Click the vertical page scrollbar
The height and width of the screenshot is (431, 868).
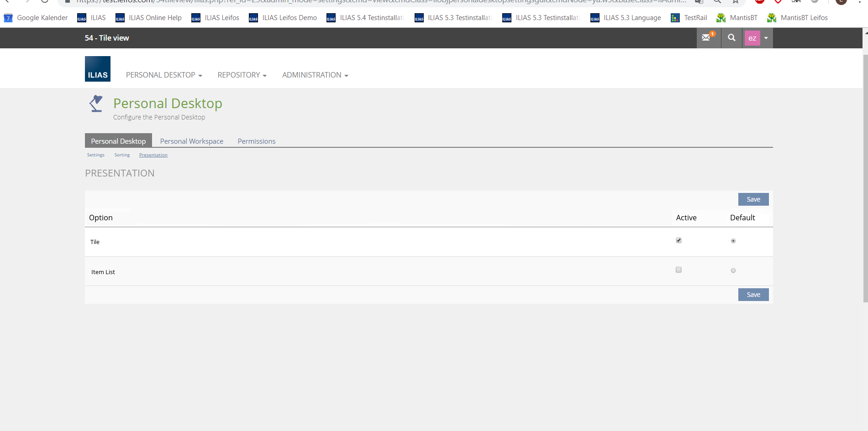point(865,182)
